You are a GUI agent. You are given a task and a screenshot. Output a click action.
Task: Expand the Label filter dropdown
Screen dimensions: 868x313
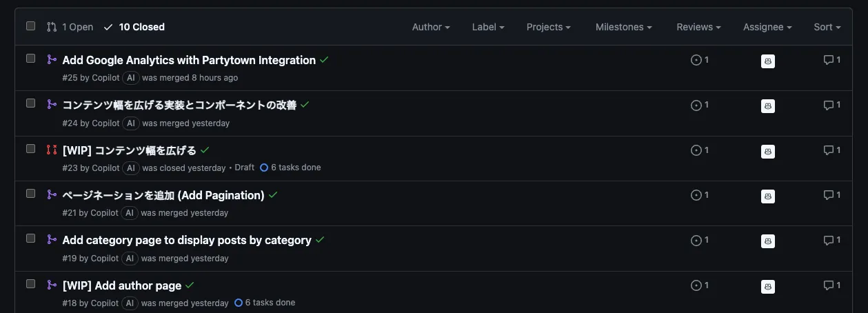click(x=488, y=27)
